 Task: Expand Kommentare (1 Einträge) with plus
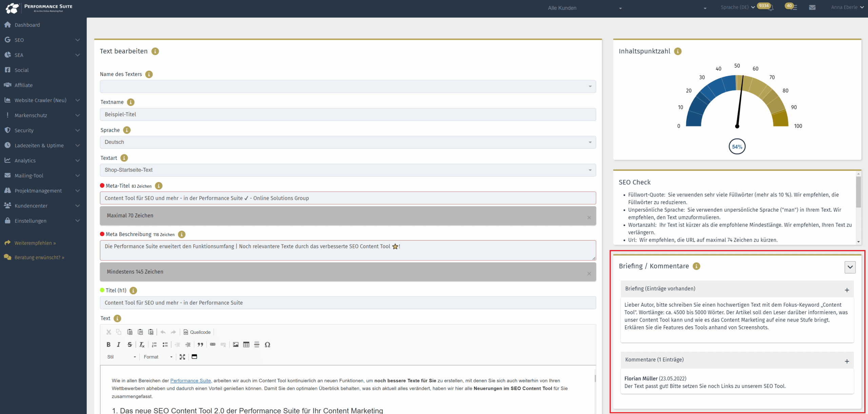(x=847, y=361)
